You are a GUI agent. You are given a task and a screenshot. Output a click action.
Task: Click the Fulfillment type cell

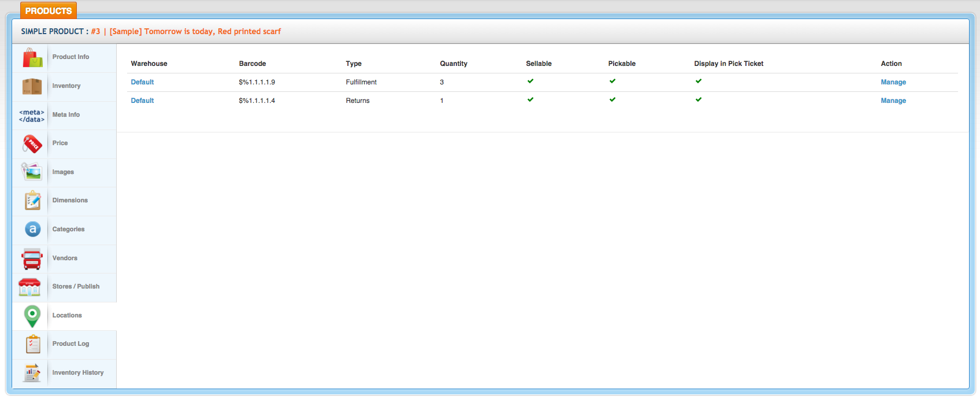point(361,82)
